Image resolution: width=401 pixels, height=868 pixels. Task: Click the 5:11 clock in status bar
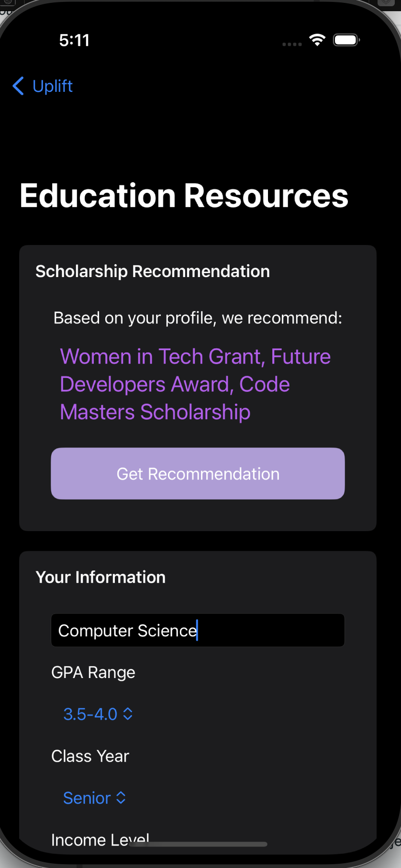tap(74, 40)
